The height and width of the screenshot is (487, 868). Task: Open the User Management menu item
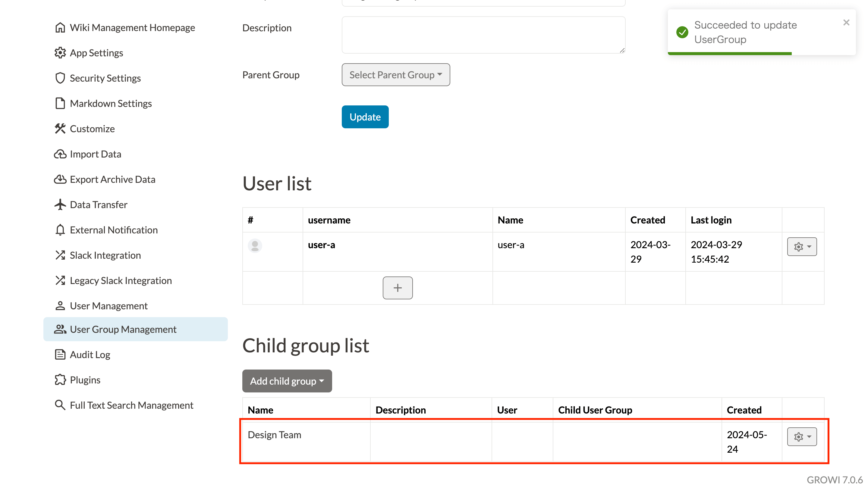pyautogui.click(x=108, y=305)
